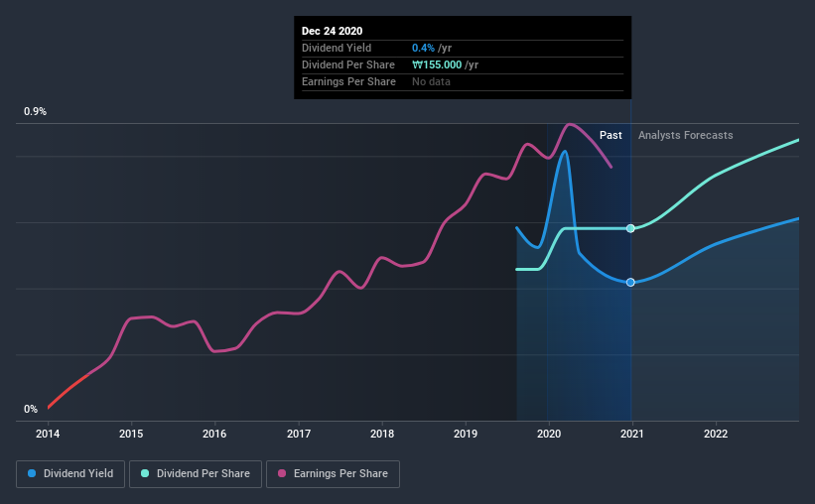The width and height of the screenshot is (815, 504).
Task: Click the 2017 x-axis label
Action: (x=299, y=434)
